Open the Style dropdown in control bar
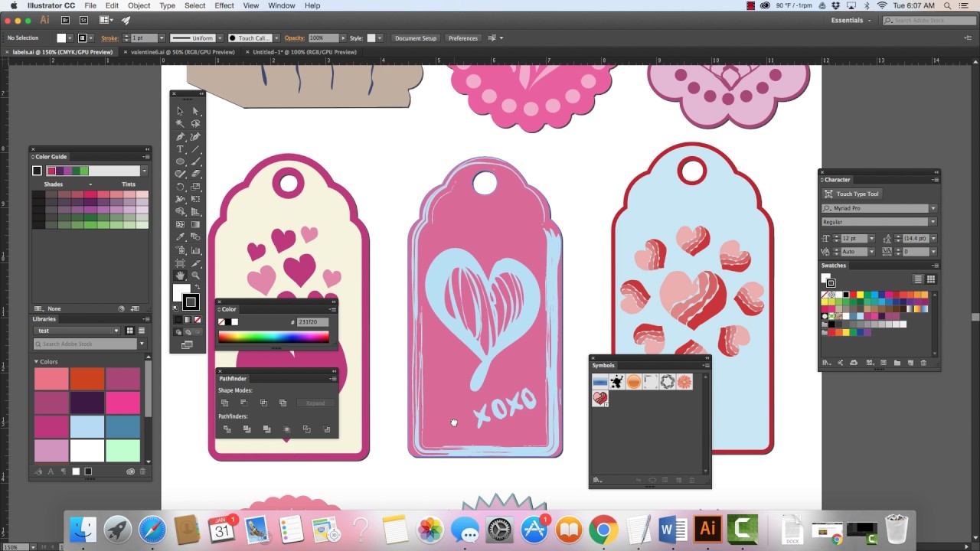Screen dimensions: 980x551 pos(381,38)
